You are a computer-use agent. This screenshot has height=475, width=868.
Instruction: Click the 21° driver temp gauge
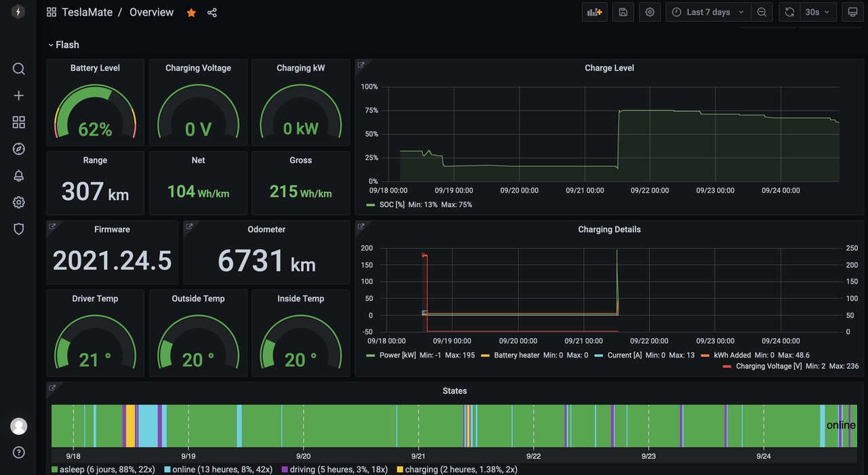(95, 343)
